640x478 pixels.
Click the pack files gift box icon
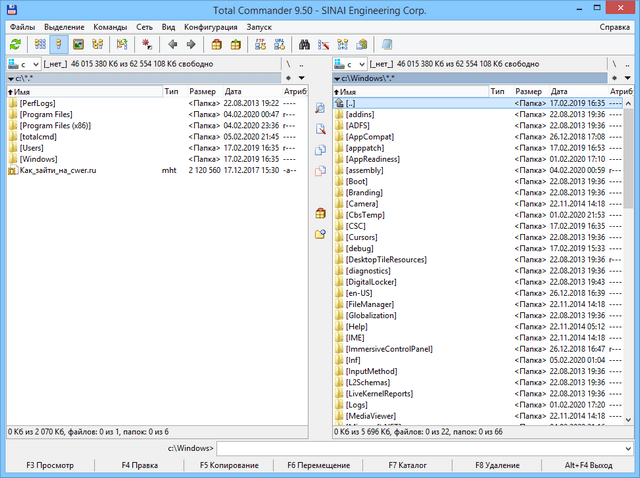(217, 44)
